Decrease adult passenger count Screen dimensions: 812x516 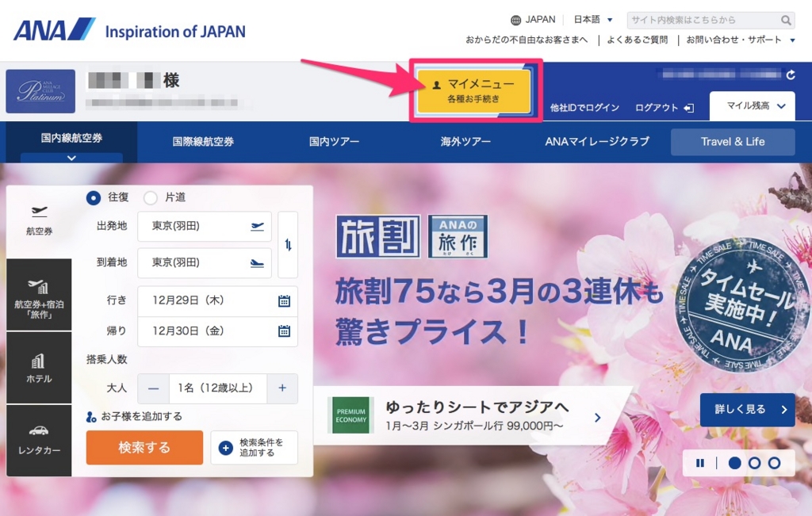pyautogui.click(x=153, y=388)
